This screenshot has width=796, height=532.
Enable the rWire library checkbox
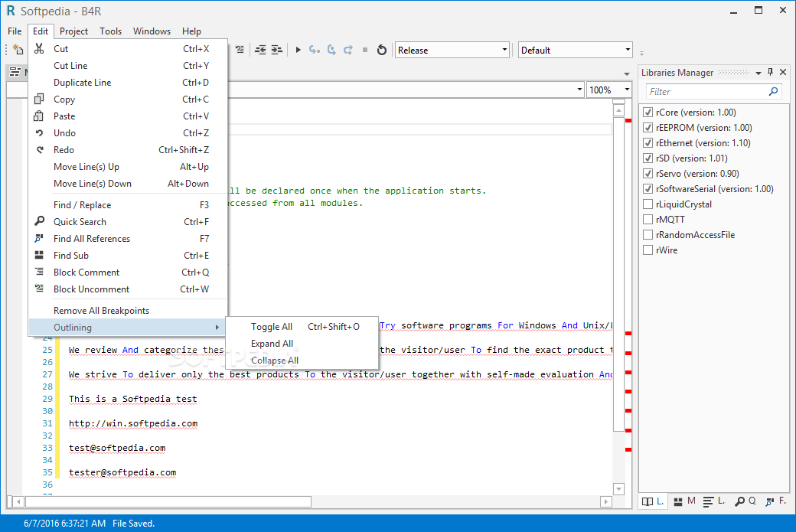pyautogui.click(x=648, y=250)
